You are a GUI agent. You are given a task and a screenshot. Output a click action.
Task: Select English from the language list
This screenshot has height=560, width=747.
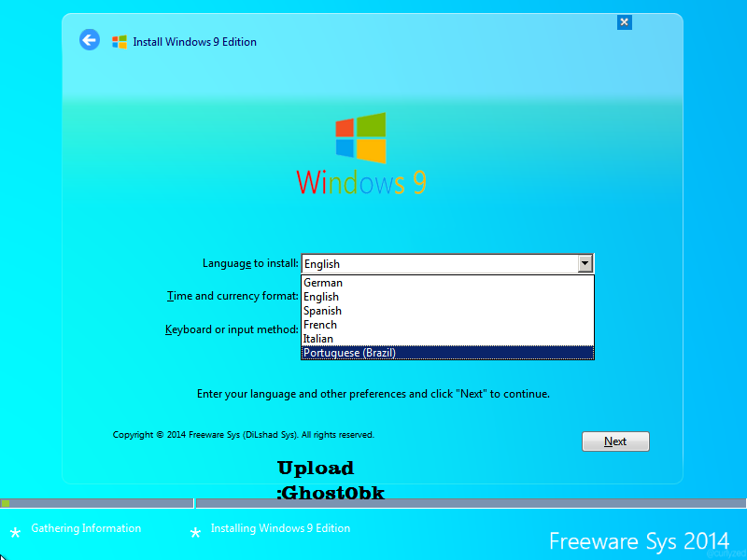point(447,297)
